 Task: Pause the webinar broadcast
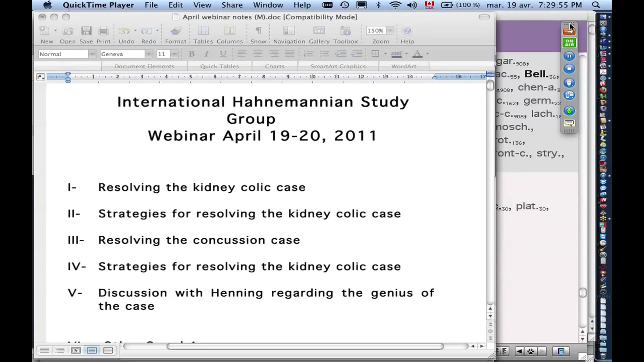pyautogui.click(x=569, y=56)
